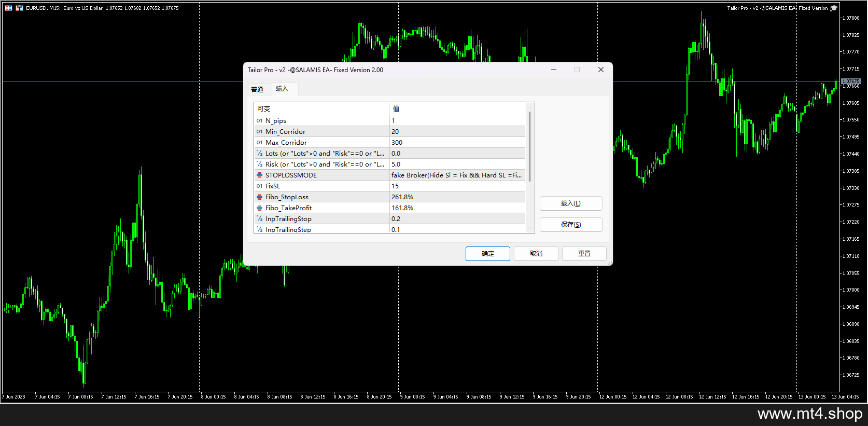Viewport: 868px width, 426px height.
Task: Select the Max_Corridor parameter name
Action: pos(286,143)
